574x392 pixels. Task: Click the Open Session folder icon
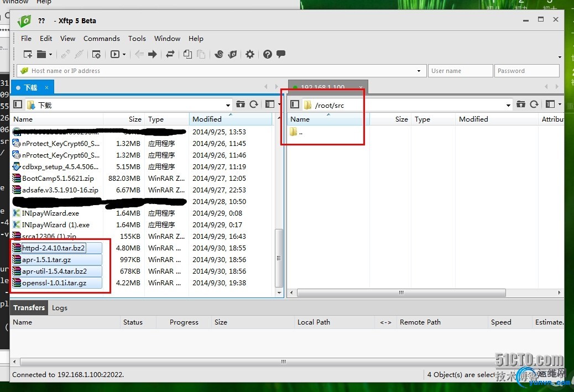tap(41, 54)
